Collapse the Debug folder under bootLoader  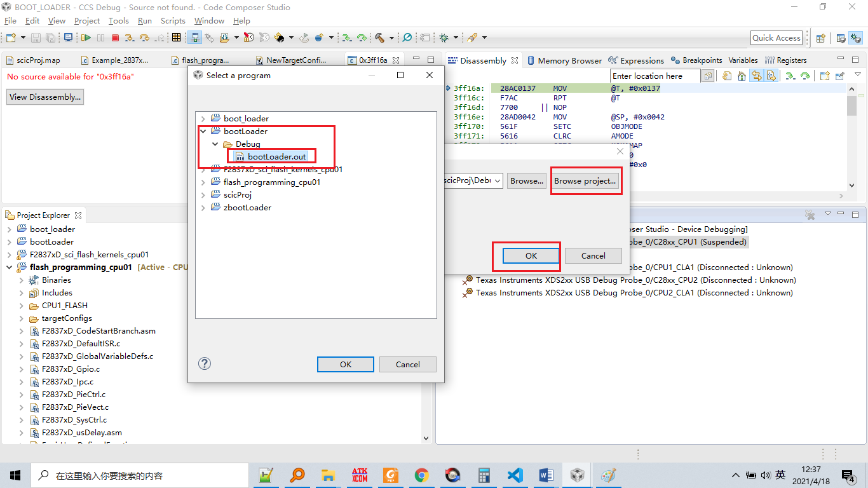tap(215, 144)
